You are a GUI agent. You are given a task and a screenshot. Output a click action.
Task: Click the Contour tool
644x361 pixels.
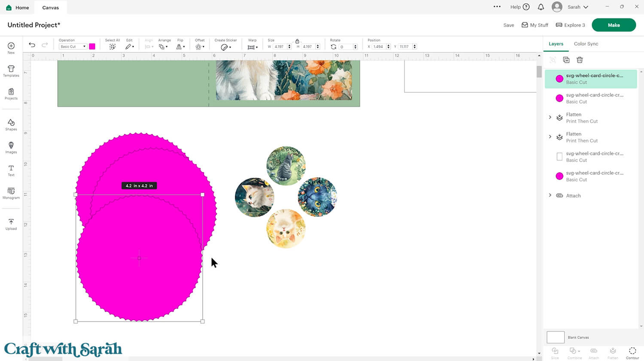(632, 353)
